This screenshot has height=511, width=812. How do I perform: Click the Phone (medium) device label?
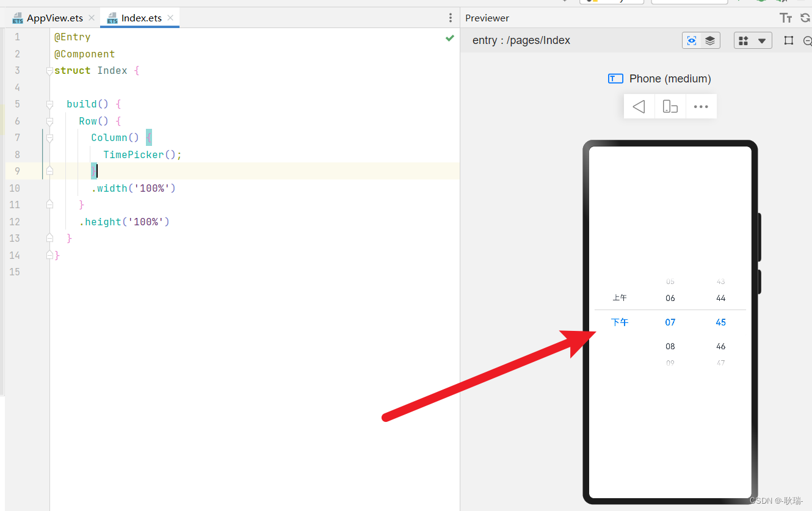[x=670, y=79]
